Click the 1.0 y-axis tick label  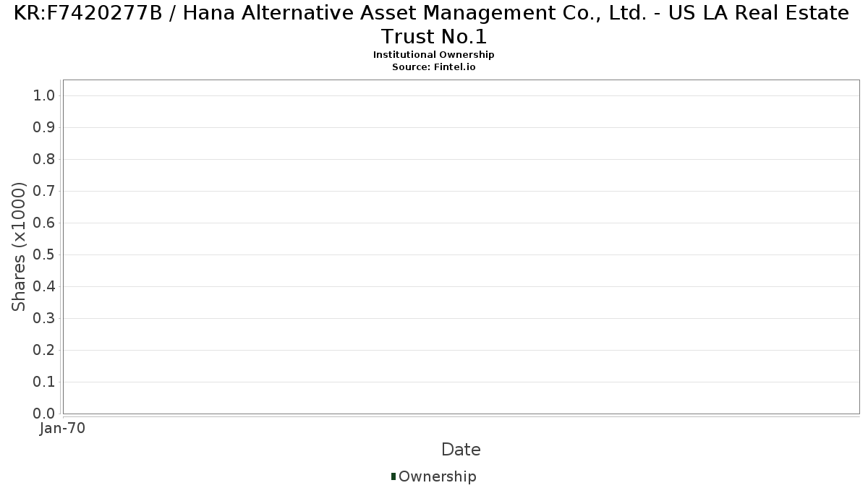tap(44, 95)
